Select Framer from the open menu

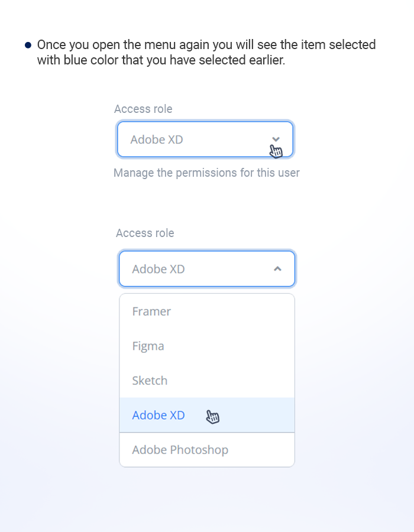click(x=151, y=311)
